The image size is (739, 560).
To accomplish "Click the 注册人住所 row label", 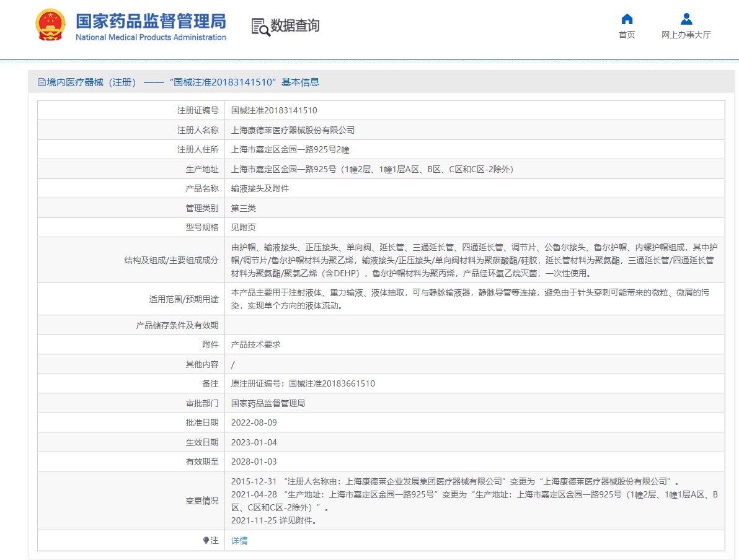I will [198, 150].
